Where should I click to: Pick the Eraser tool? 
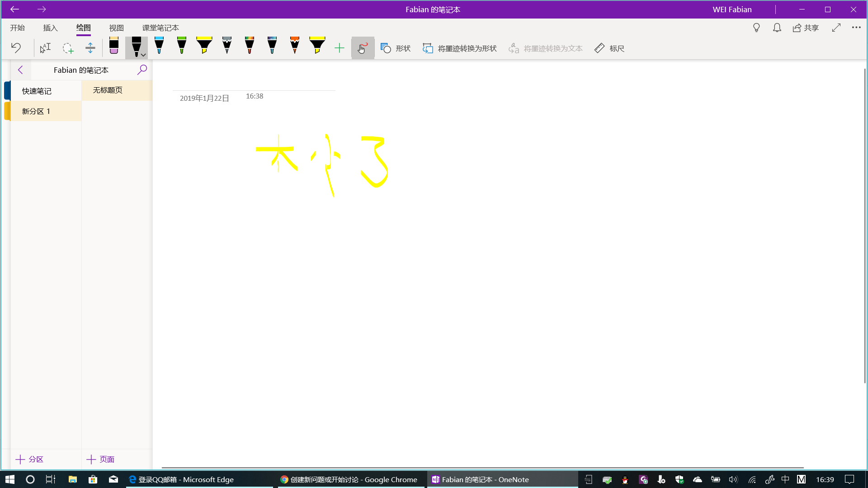[114, 46]
